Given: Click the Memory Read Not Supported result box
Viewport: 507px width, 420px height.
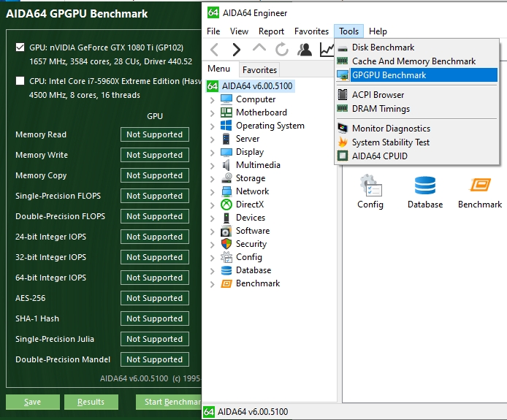Looking at the screenshot, I should 155,134.
